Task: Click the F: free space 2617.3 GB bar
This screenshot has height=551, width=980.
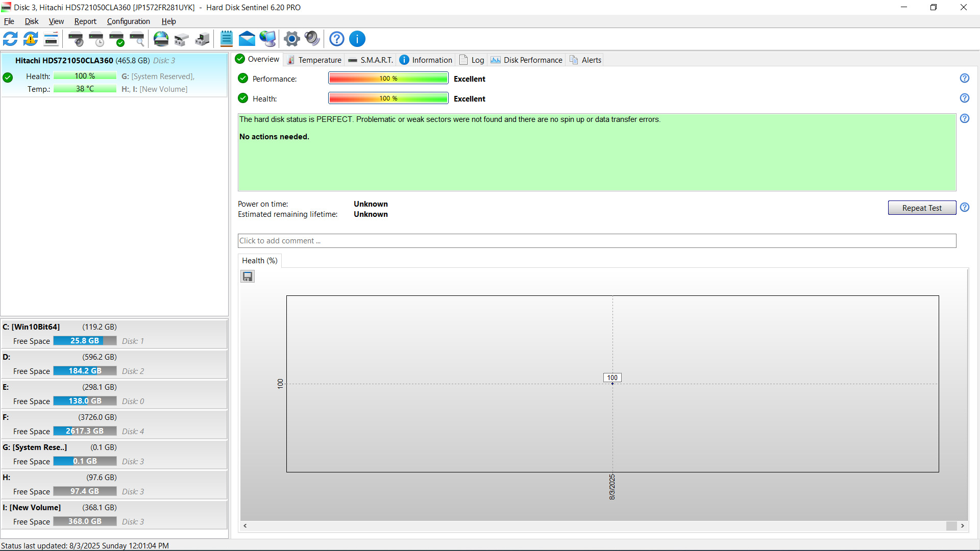Action: tap(85, 431)
